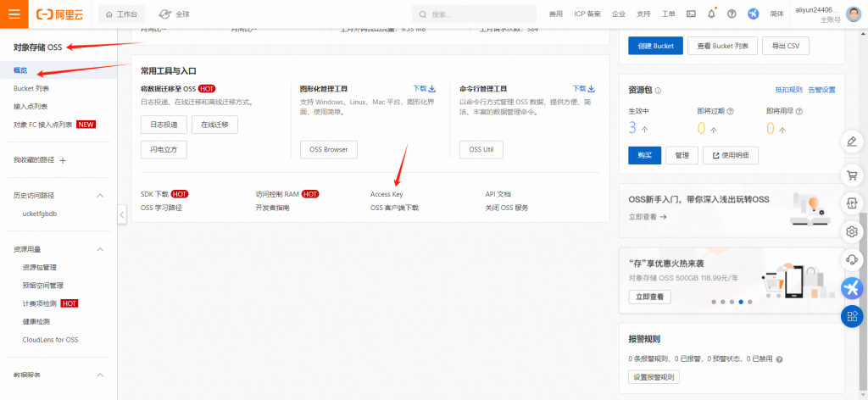The width and height of the screenshot is (868, 400).
Task: Open the ucketfgbdb history path
Action: coord(40,214)
